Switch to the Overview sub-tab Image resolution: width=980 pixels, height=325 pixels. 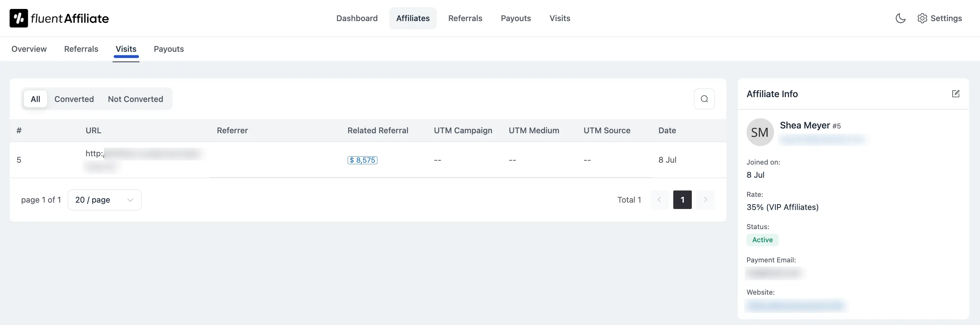pos(29,49)
